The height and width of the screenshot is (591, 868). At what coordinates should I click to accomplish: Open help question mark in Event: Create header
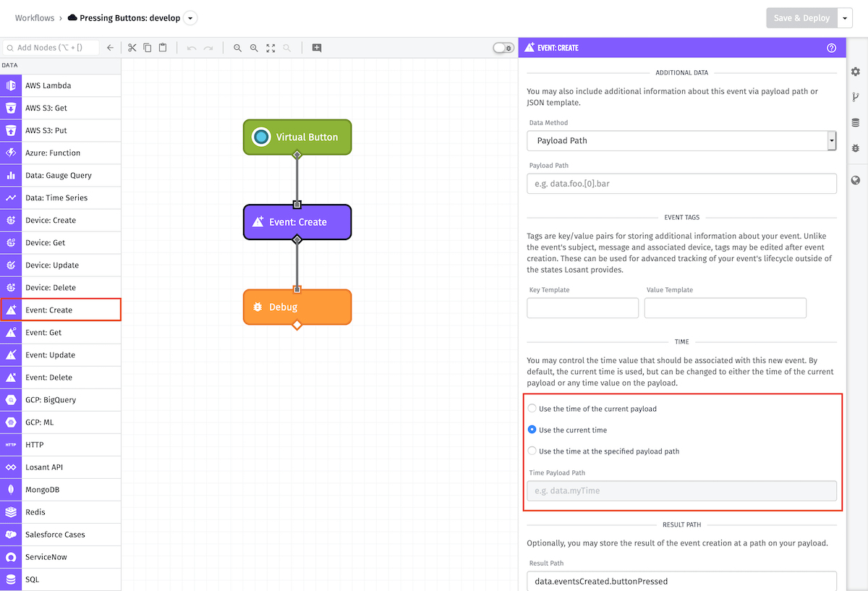pyautogui.click(x=832, y=48)
